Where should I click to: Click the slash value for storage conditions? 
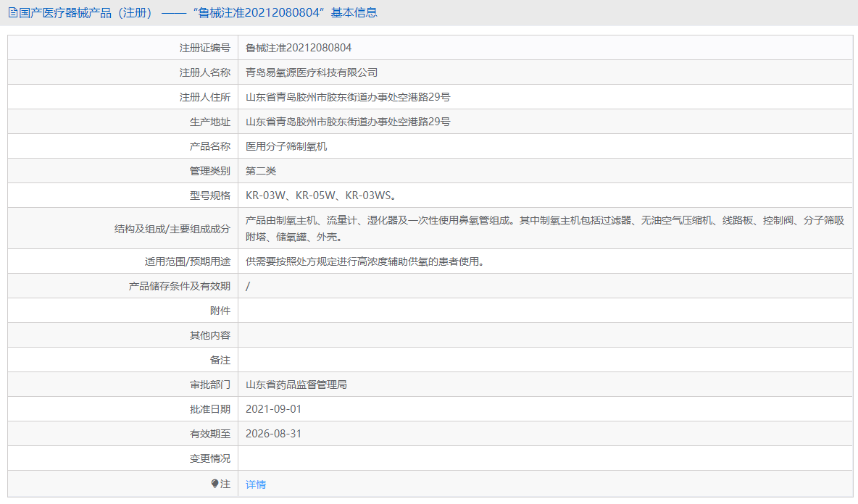coord(248,287)
